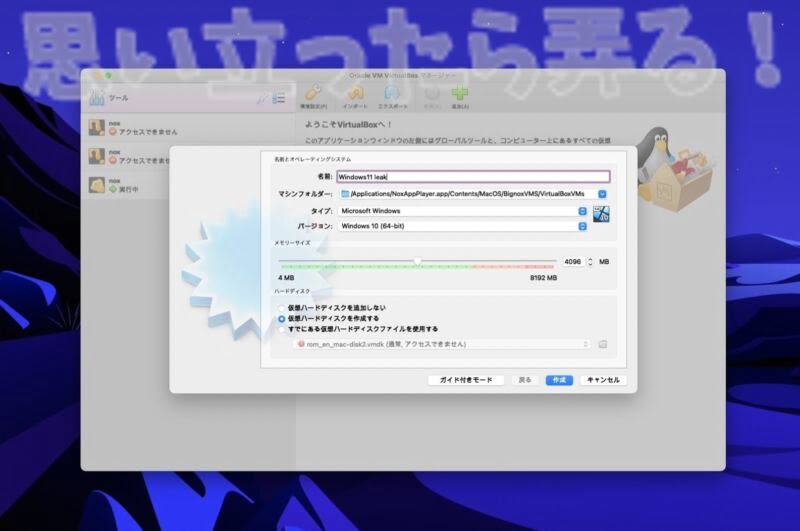
Task: Click the blue 作成 button
Action: (559, 380)
